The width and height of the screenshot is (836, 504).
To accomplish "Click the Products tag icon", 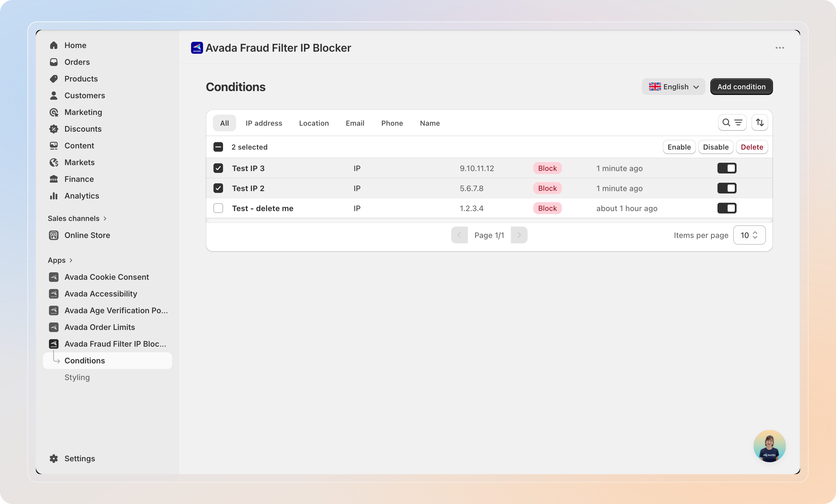I will pyautogui.click(x=54, y=79).
